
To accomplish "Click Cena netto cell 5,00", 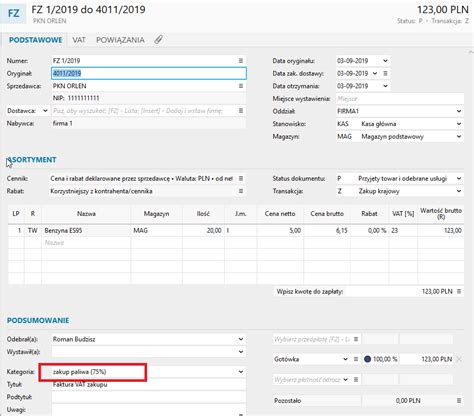I will tap(280, 230).
